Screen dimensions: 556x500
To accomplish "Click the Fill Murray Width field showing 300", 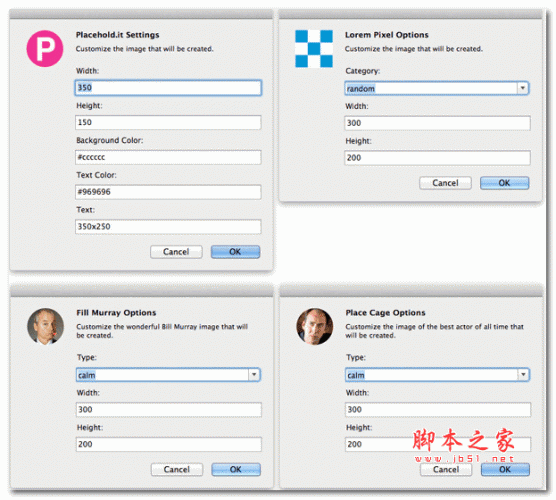I will point(169,410).
